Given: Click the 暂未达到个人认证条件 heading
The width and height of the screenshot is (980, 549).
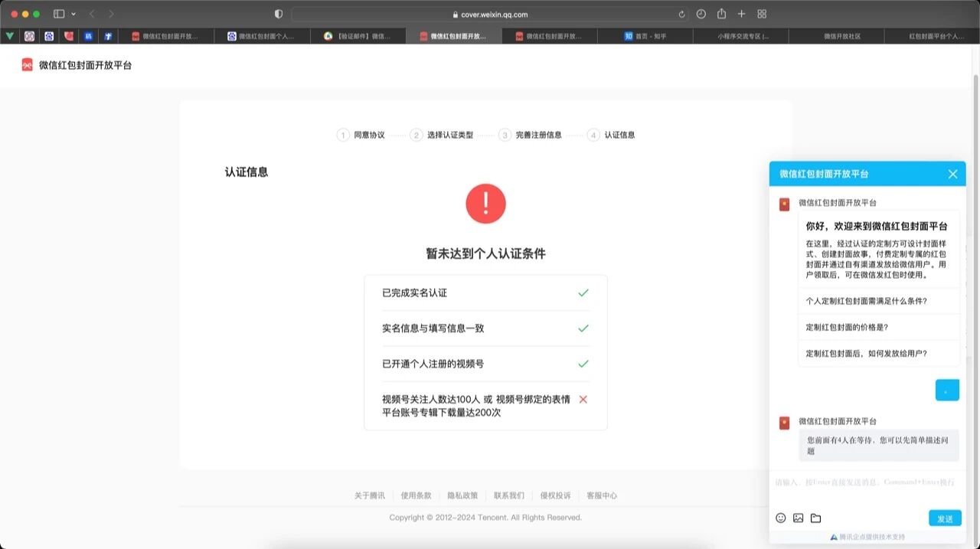Looking at the screenshot, I should (485, 253).
